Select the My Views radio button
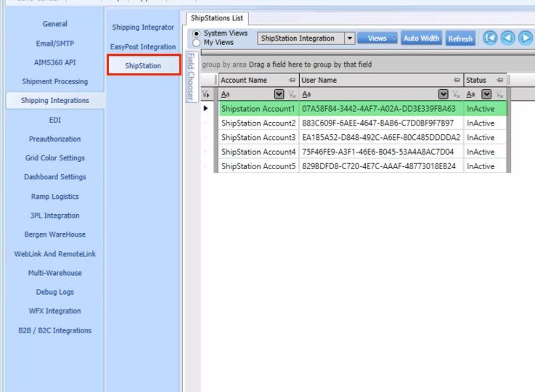 coord(196,43)
